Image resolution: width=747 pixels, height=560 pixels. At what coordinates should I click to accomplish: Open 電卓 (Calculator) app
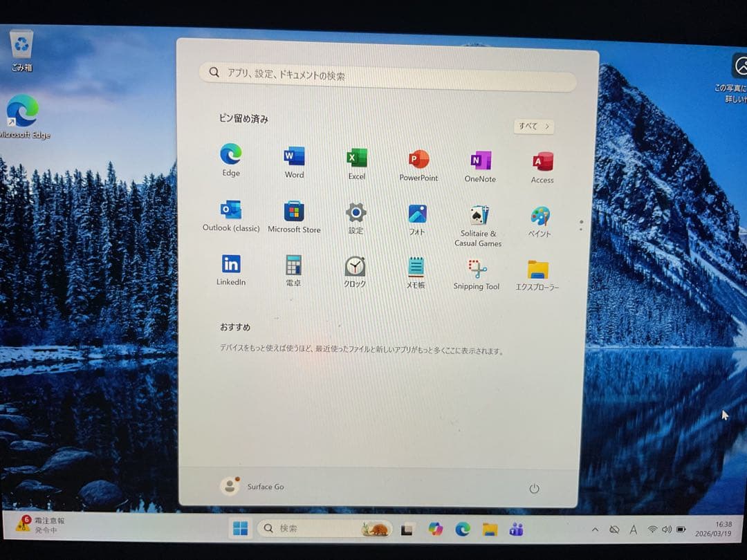tap(293, 270)
